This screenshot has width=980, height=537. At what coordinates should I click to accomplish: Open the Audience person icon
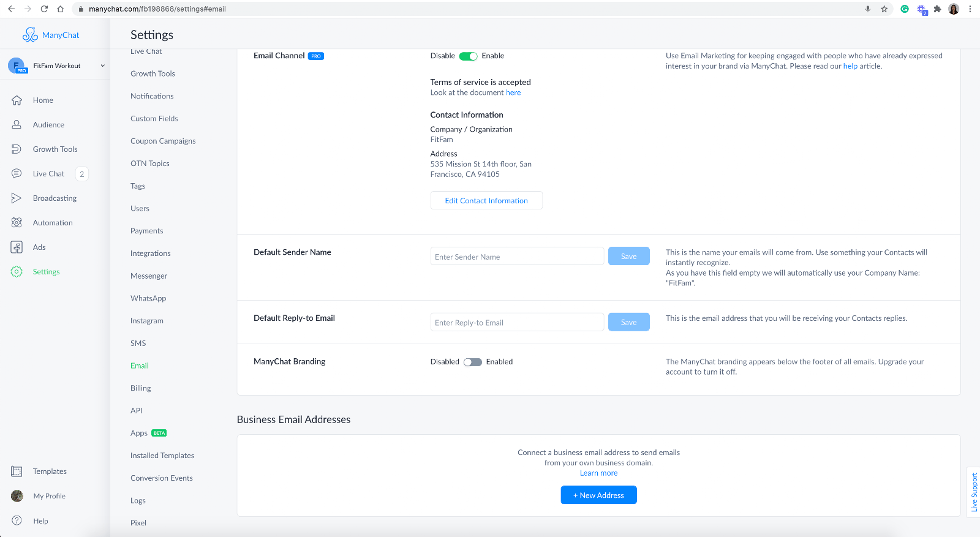tap(17, 125)
